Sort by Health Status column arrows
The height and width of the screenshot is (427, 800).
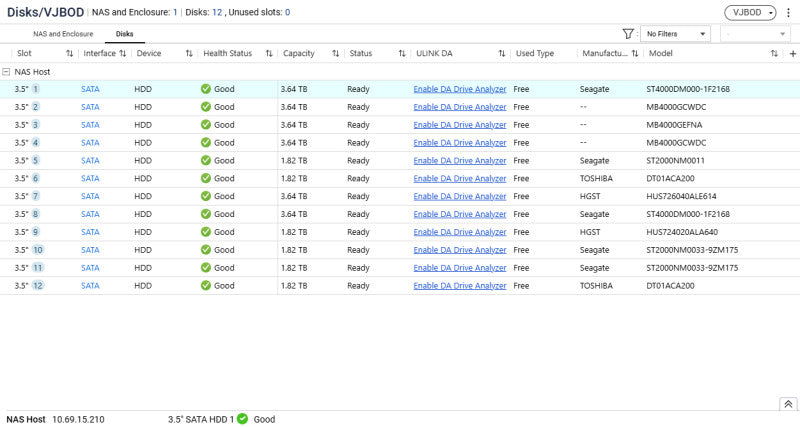tap(269, 54)
